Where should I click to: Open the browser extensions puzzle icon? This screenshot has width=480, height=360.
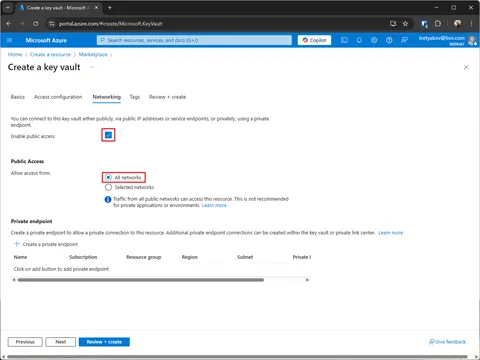438,24
